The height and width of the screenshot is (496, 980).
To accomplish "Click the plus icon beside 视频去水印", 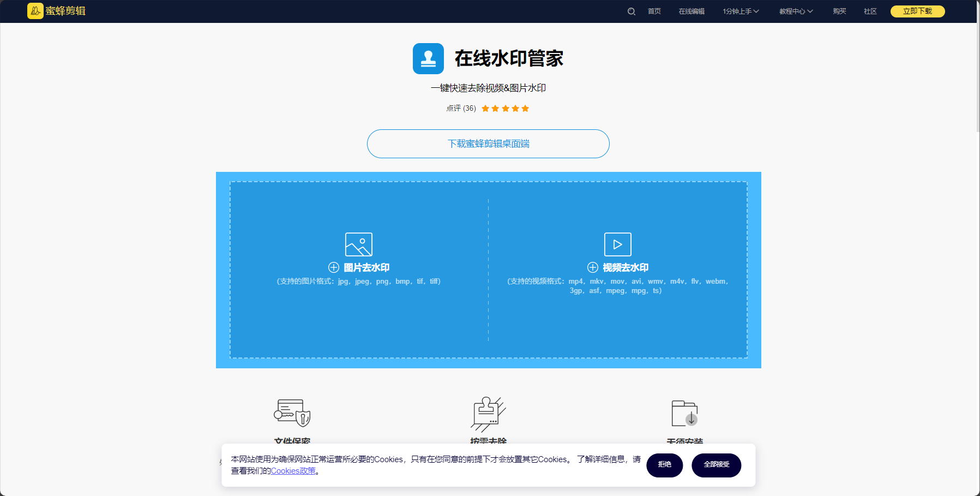I will click(593, 267).
